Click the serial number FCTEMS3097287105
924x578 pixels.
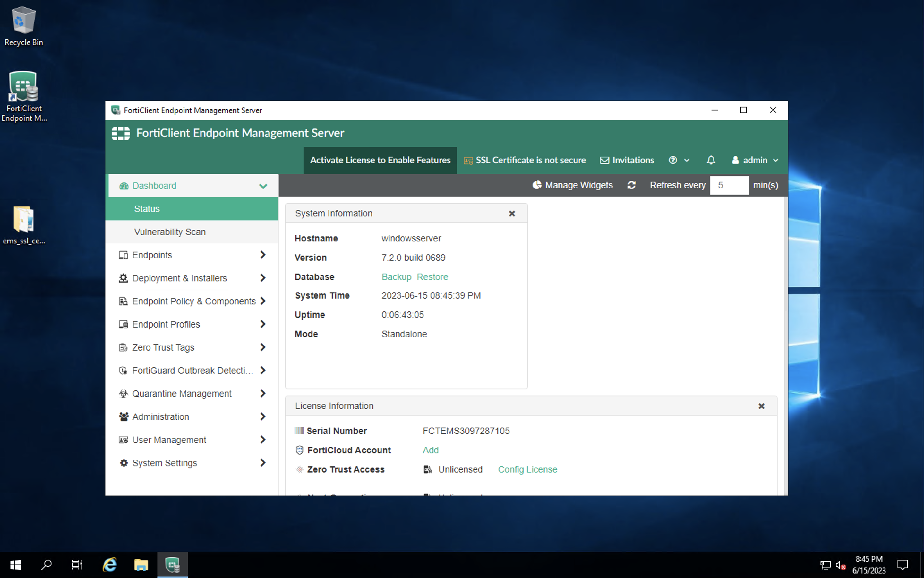click(x=466, y=431)
